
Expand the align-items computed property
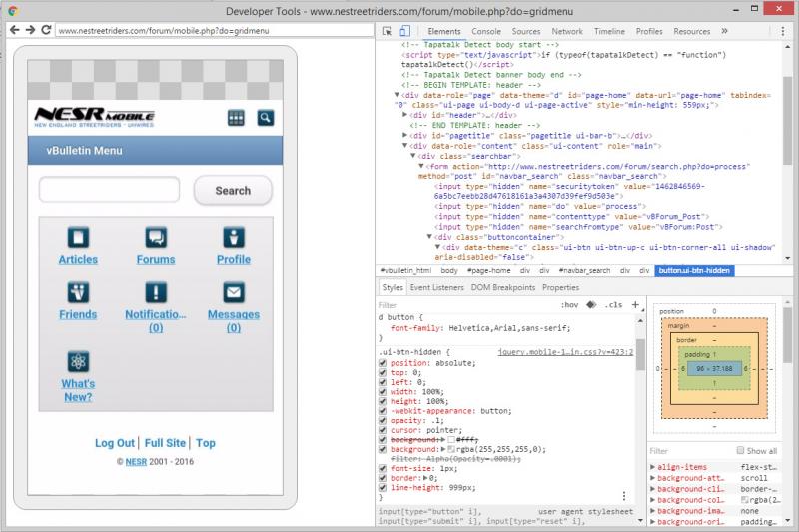653,467
